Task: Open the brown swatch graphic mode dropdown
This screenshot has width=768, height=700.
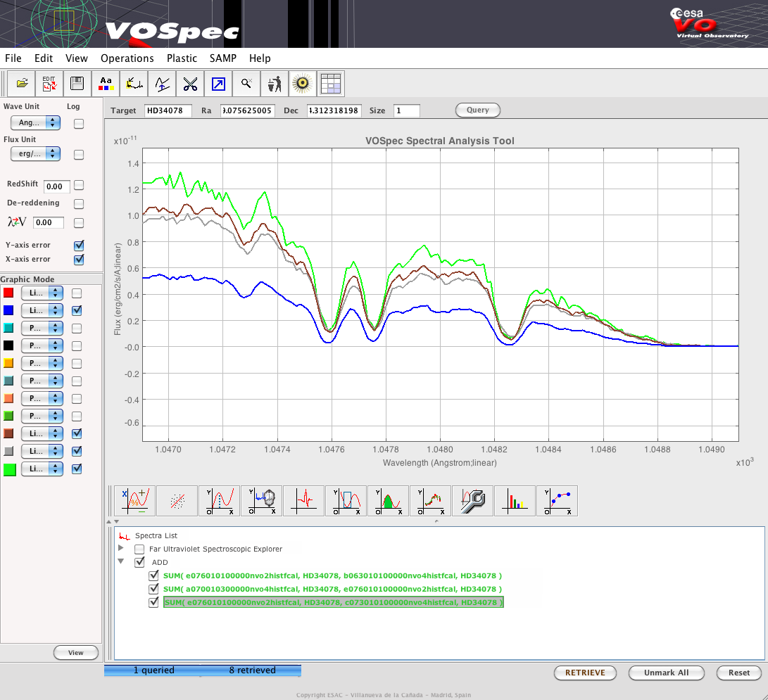Action: click(42, 433)
